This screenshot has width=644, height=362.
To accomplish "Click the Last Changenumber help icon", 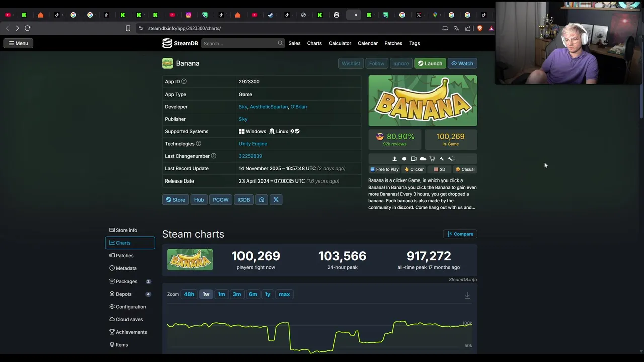I will point(213,156).
